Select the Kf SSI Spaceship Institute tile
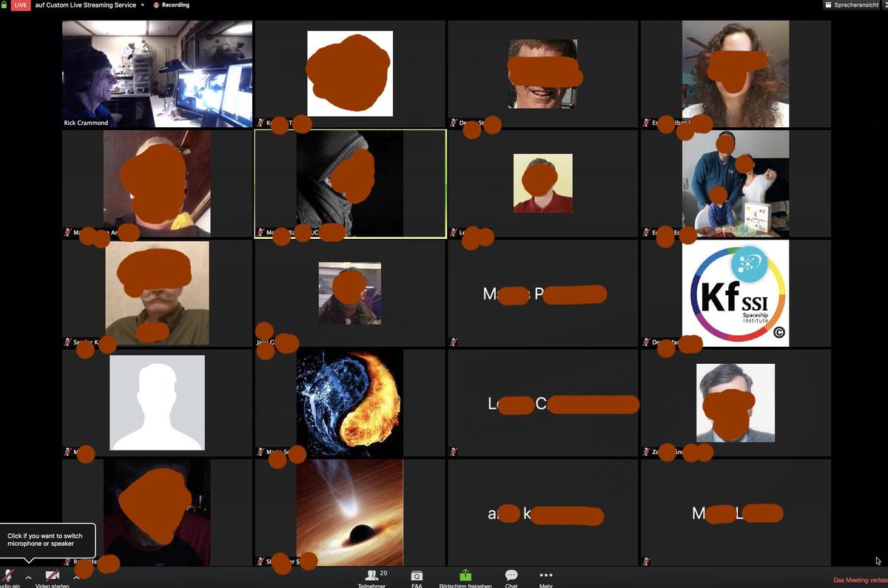Viewport: 888px width, 588px height. pyautogui.click(x=736, y=293)
